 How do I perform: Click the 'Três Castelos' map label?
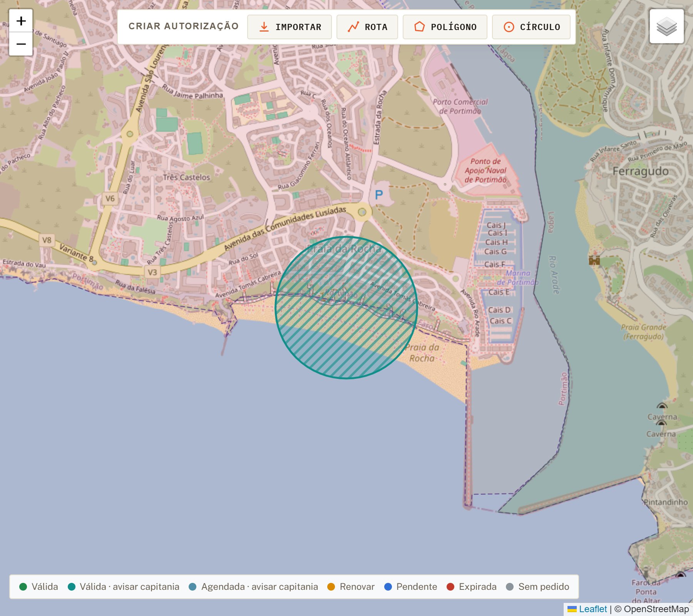click(x=186, y=177)
